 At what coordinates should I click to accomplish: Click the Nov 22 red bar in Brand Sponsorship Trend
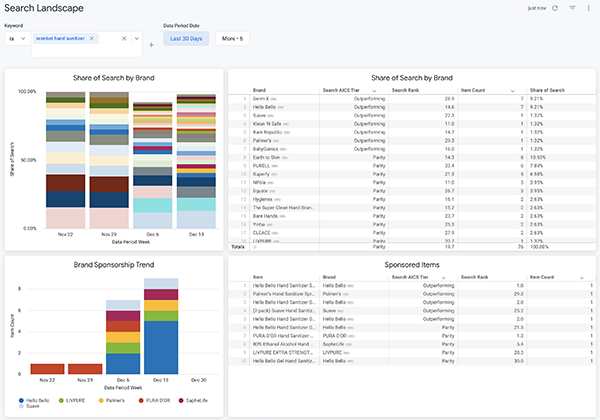[47, 369]
